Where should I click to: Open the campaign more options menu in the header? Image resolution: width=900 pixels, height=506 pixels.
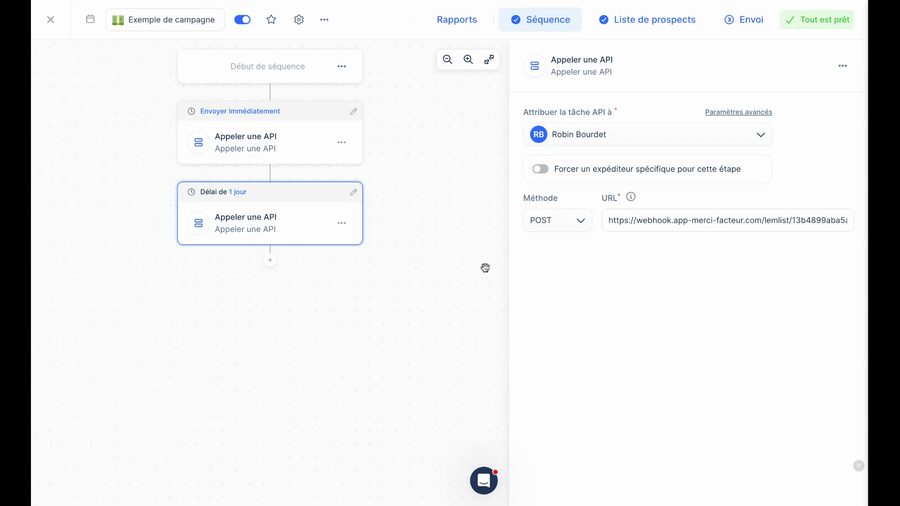324,20
